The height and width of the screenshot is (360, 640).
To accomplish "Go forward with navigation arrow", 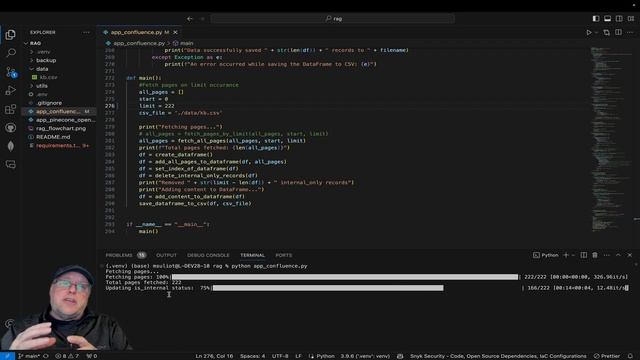I will (202, 19).
